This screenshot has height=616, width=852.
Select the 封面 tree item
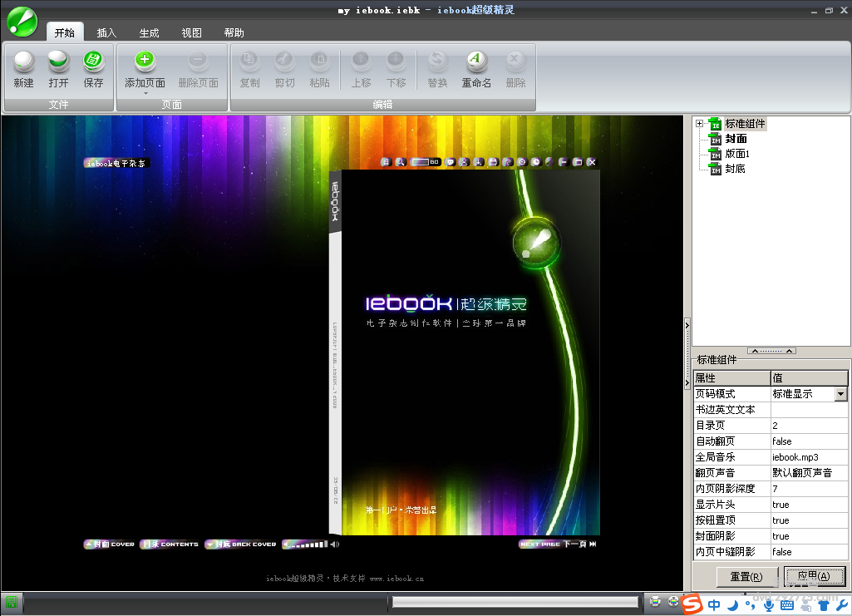click(736, 139)
